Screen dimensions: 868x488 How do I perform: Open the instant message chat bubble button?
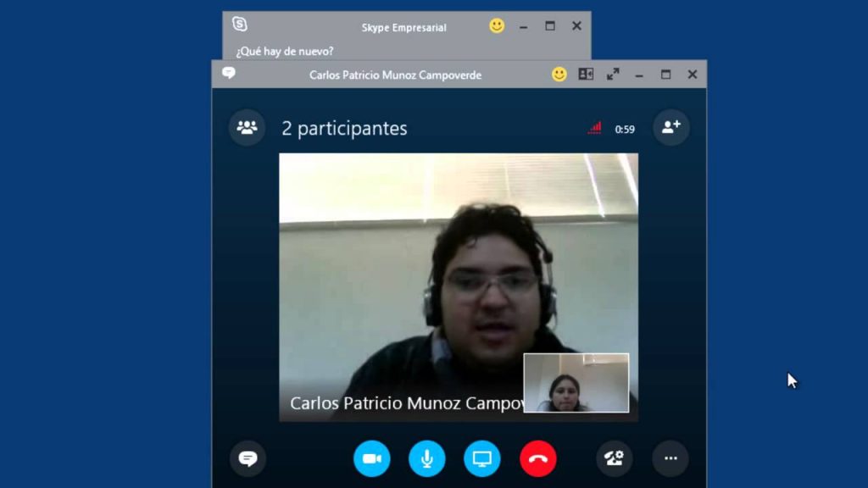(x=248, y=458)
